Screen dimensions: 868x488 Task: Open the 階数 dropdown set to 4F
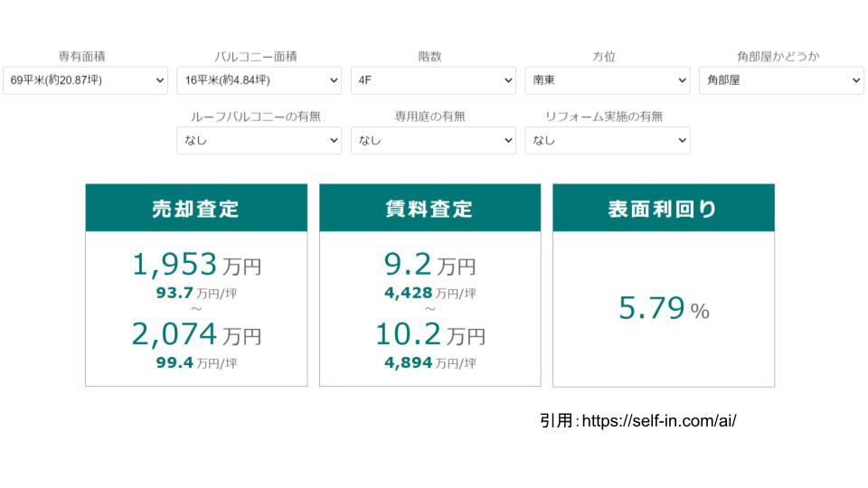coord(433,80)
